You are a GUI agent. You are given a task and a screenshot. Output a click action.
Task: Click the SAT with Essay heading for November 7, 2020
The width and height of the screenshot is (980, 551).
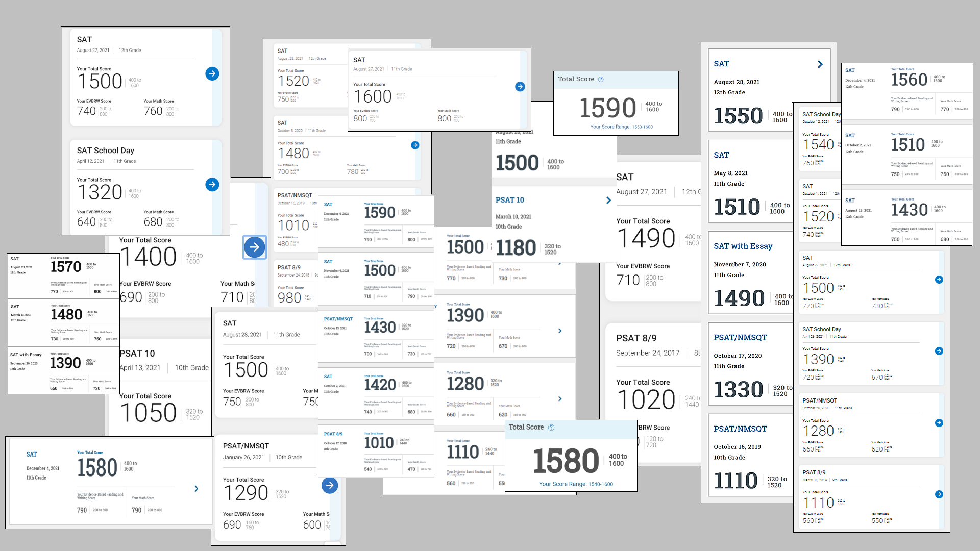click(x=743, y=246)
